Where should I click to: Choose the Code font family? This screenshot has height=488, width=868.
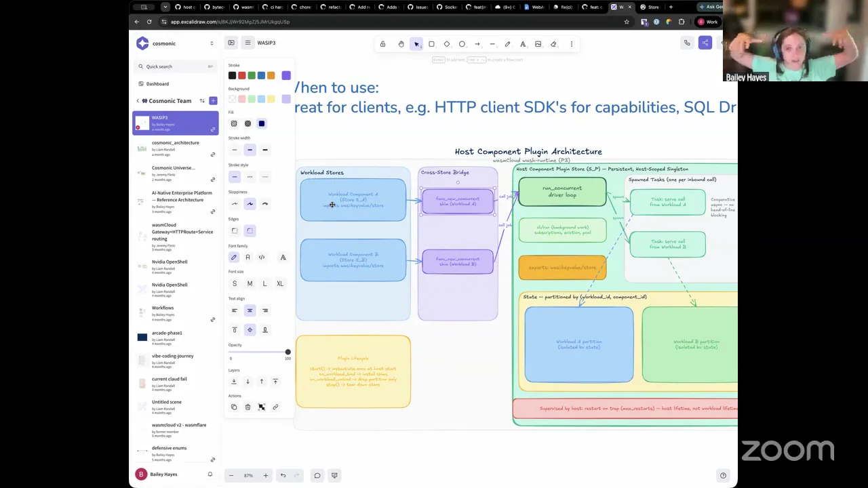tap(262, 258)
